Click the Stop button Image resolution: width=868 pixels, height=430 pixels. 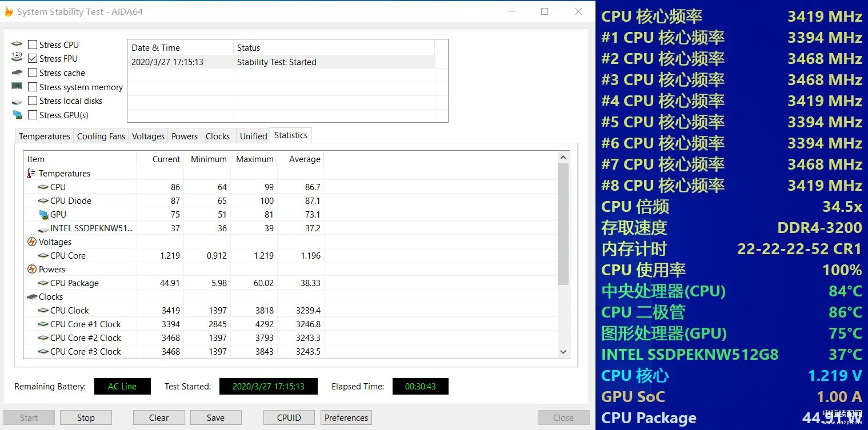click(x=86, y=417)
